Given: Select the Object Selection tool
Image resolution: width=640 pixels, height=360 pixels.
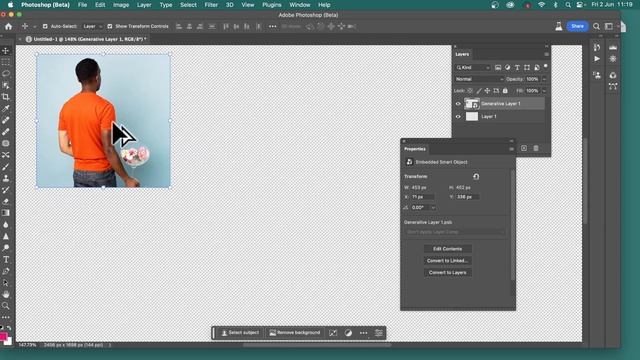Looking at the screenshot, I should [6, 85].
